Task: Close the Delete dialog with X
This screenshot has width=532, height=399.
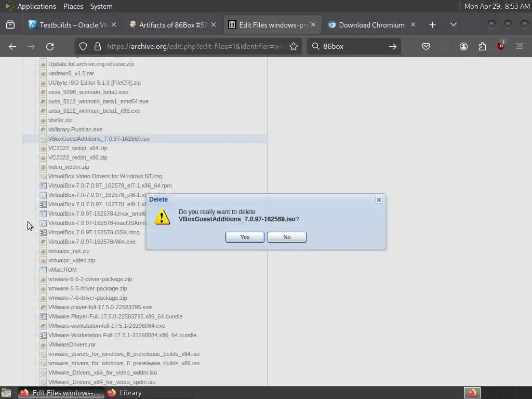Action: (379, 200)
